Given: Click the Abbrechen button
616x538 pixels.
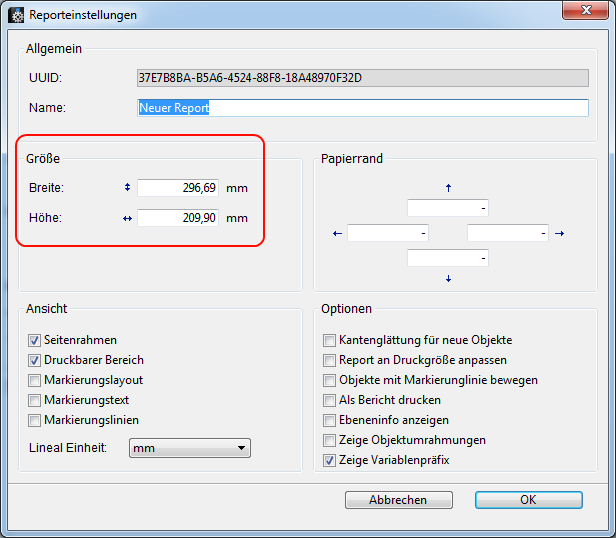Looking at the screenshot, I should click(398, 499).
